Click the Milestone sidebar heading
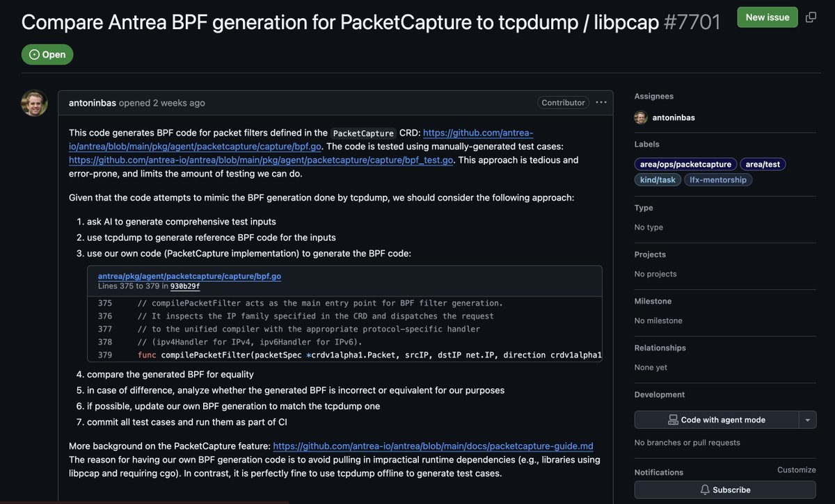Screen dimensions: 835x504 click(654, 301)
